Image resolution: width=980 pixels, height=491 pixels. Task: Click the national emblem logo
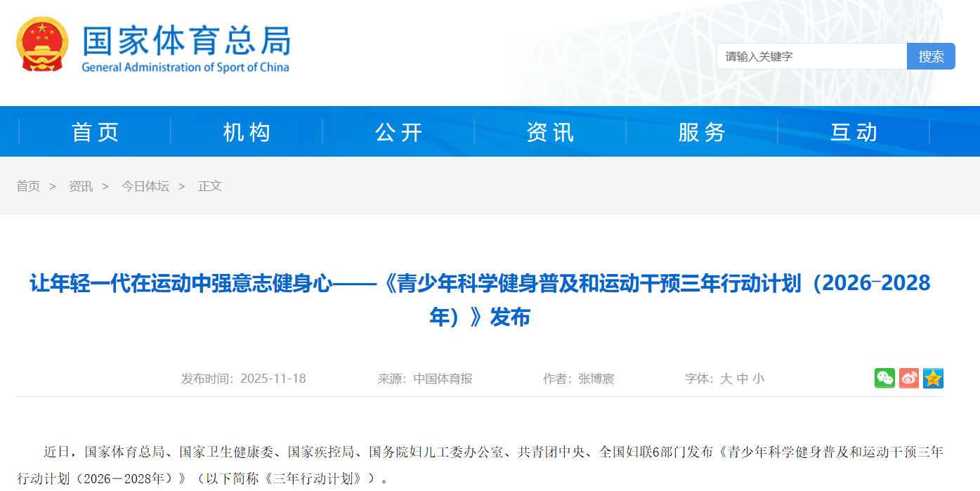click(x=42, y=44)
